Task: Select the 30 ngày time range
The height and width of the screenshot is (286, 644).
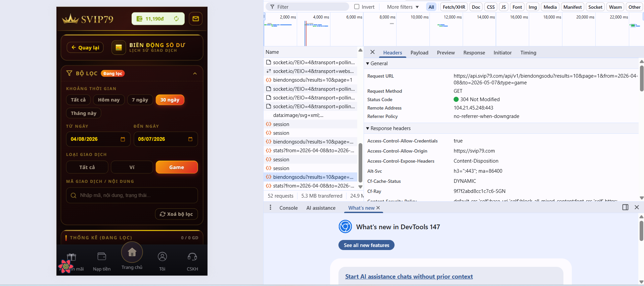Action: coord(170,100)
